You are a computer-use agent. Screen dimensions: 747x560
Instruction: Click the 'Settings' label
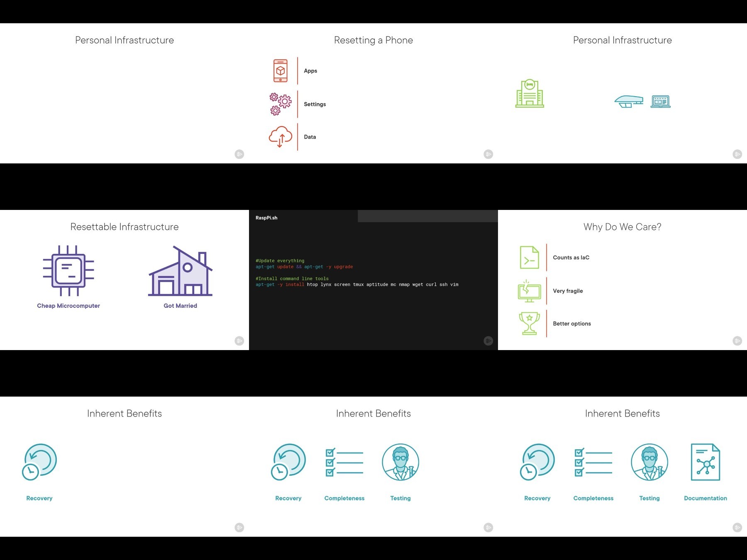coord(315,104)
